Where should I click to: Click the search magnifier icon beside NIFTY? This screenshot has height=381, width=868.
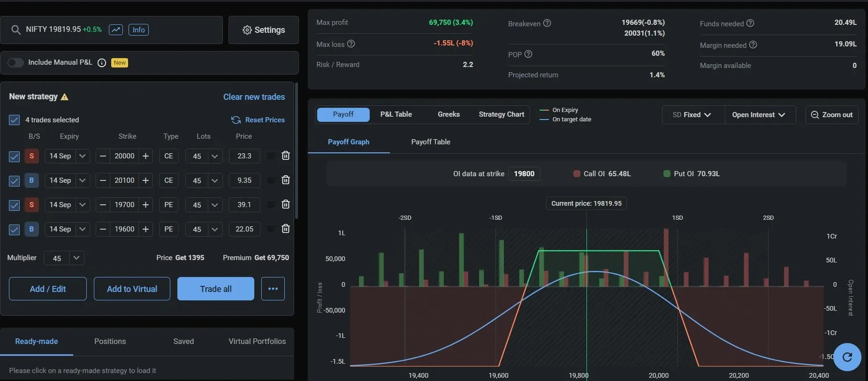[x=16, y=30]
